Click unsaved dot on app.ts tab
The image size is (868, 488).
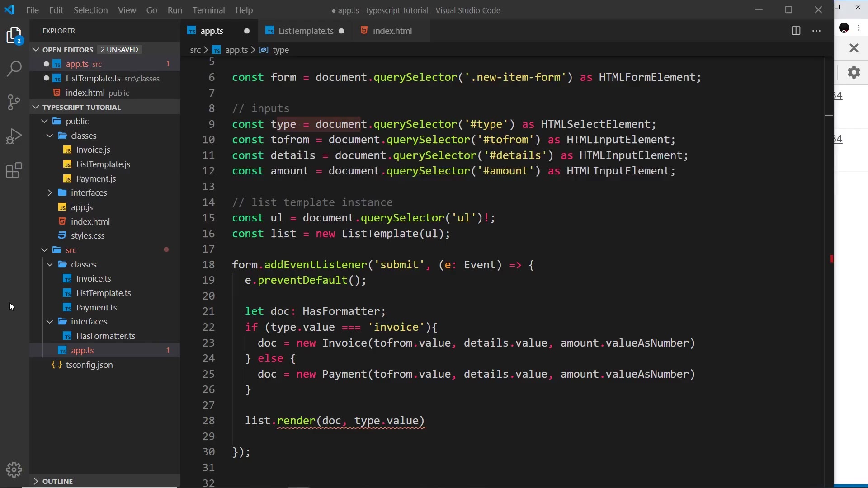247,31
